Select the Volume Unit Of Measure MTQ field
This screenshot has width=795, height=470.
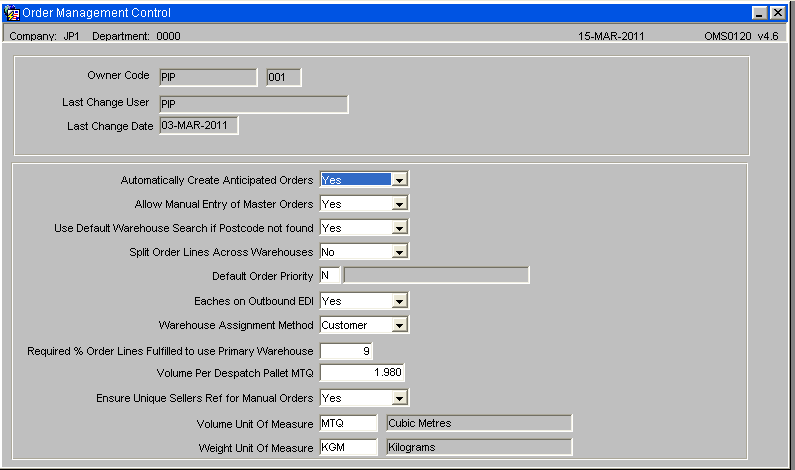click(x=348, y=423)
